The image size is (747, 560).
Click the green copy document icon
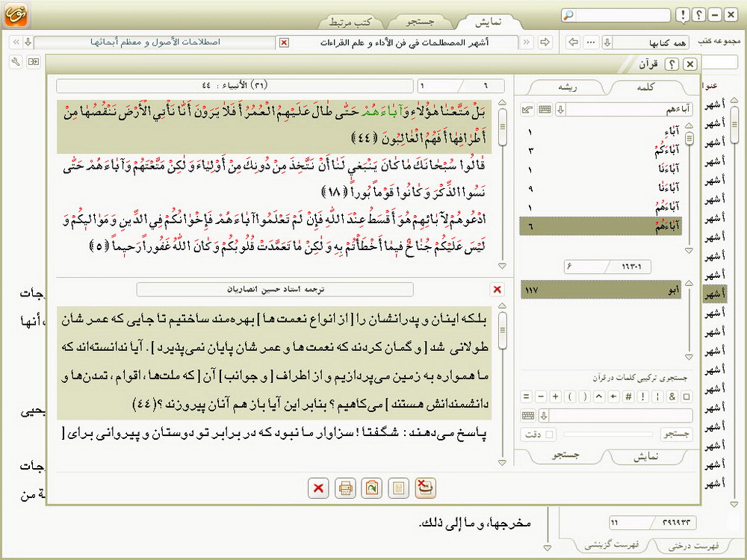(x=371, y=488)
